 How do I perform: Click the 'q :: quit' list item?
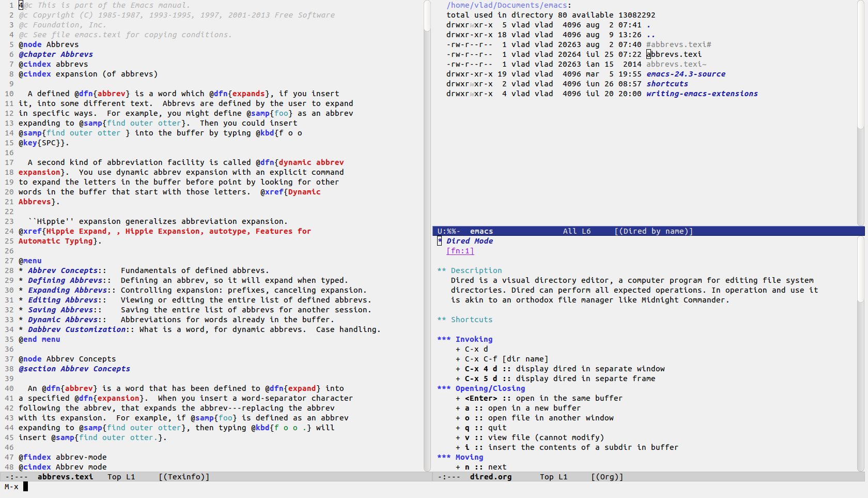481,428
